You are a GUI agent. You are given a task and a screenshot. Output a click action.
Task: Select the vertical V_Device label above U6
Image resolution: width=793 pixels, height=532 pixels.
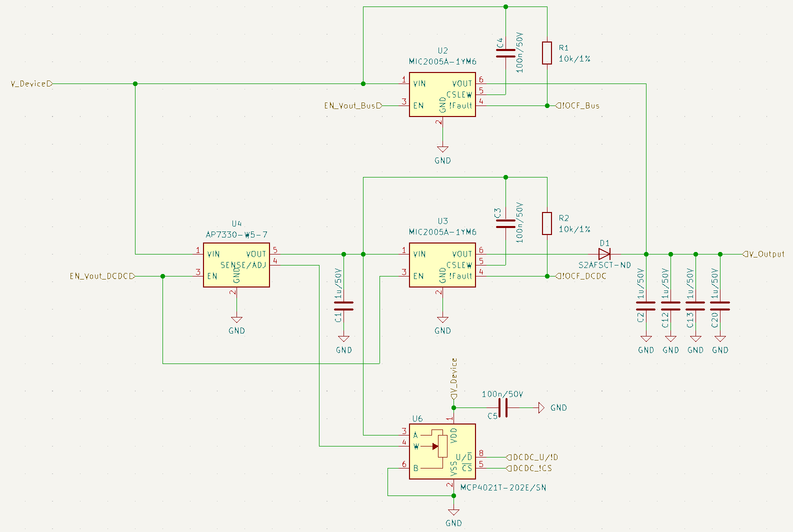[453, 378]
